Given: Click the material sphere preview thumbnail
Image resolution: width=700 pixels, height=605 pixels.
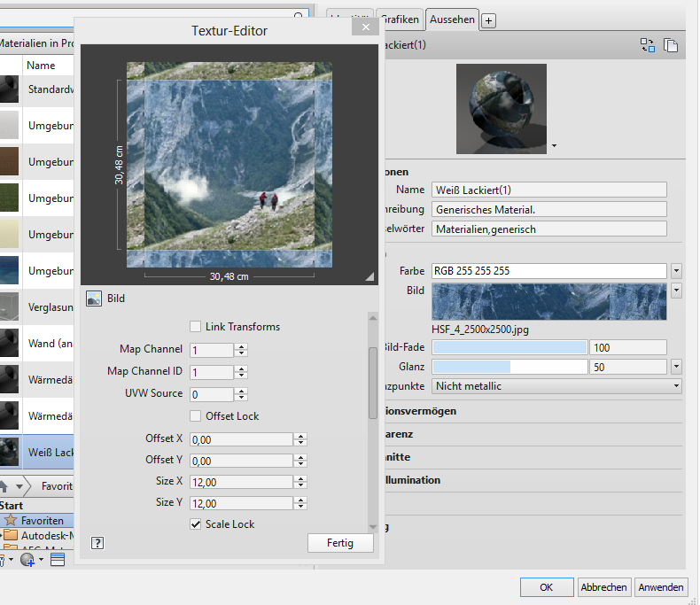Looking at the screenshot, I should click(x=502, y=109).
